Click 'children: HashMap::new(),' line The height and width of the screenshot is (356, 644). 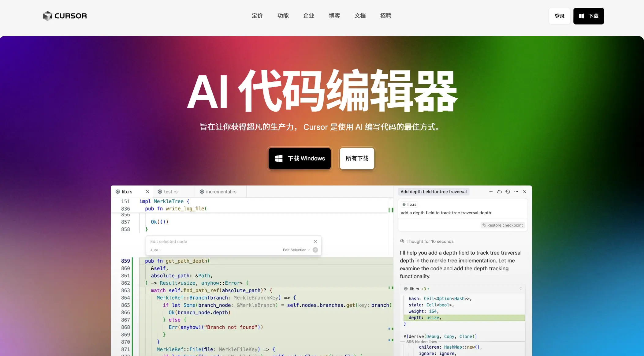pos(450,347)
